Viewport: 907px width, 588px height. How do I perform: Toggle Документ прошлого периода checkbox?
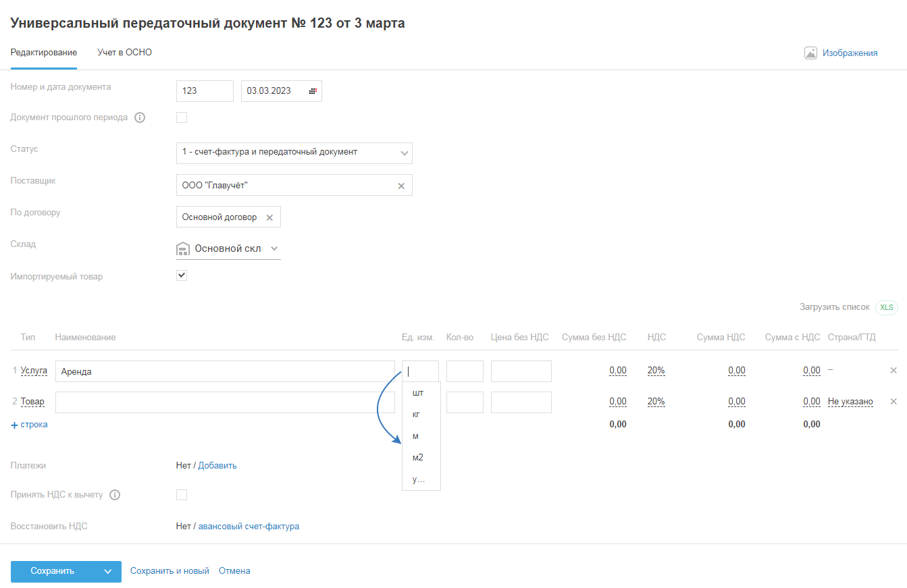pos(182,117)
